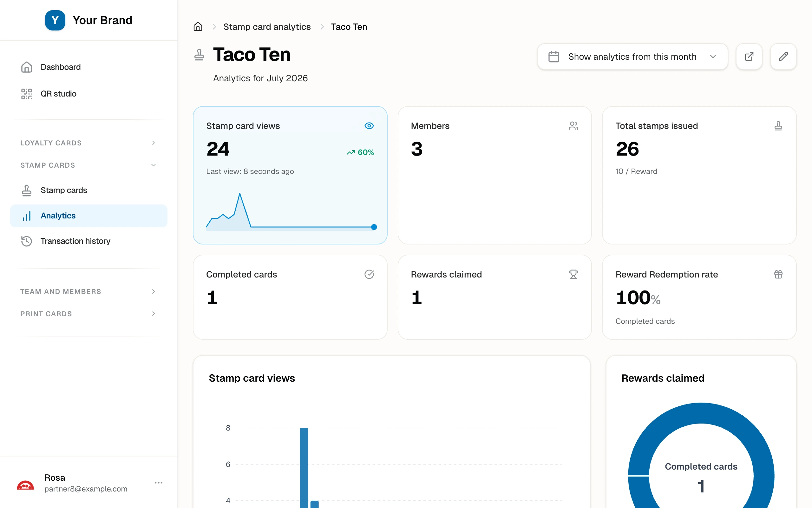Select the Members stat card
This screenshot has width=812, height=508.
(494, 175)
